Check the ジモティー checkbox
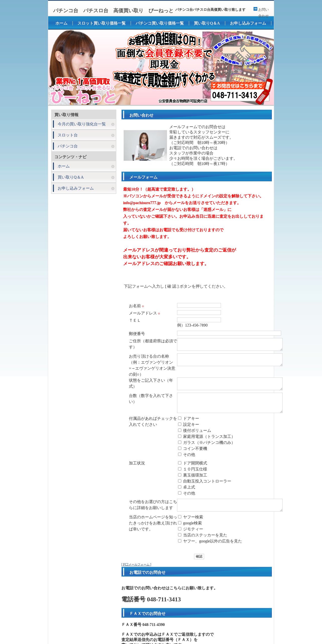Screen dimensions: 322x644 click(x=180, y=529)
